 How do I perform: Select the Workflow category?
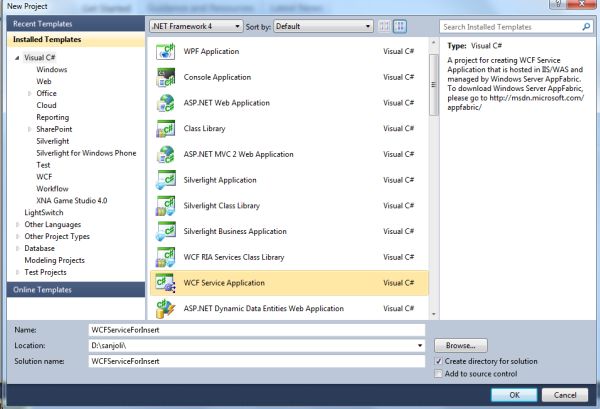(52, 189)
